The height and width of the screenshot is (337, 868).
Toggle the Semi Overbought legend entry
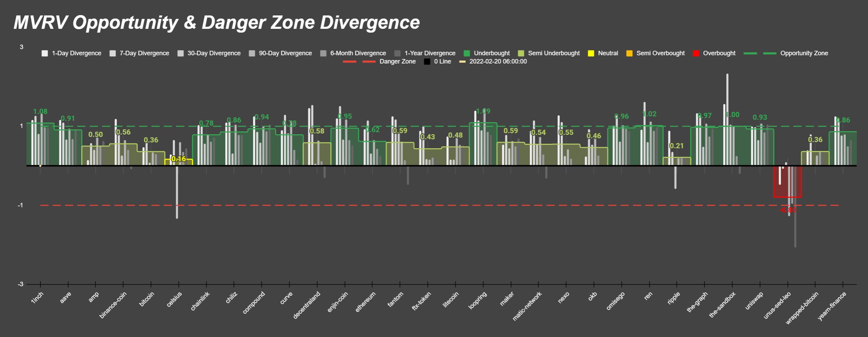point(655,53)
